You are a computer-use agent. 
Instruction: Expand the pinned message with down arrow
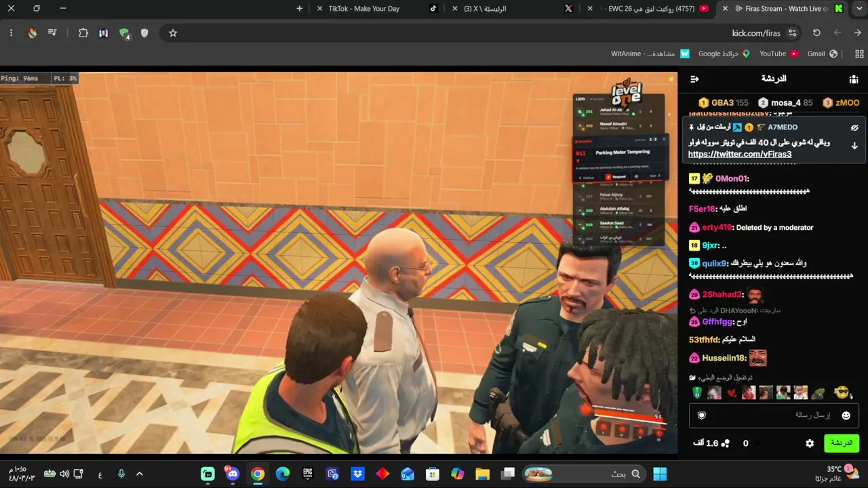pos(854,146)
